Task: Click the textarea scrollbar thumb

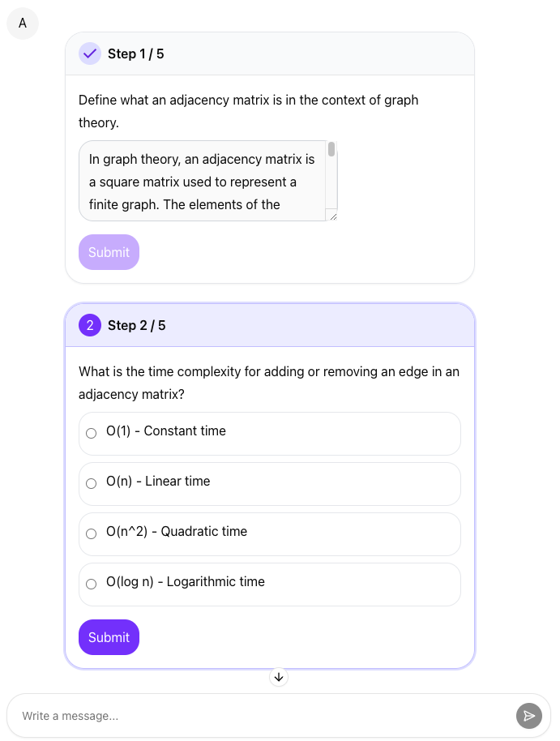Action: (x=331, y=149)
